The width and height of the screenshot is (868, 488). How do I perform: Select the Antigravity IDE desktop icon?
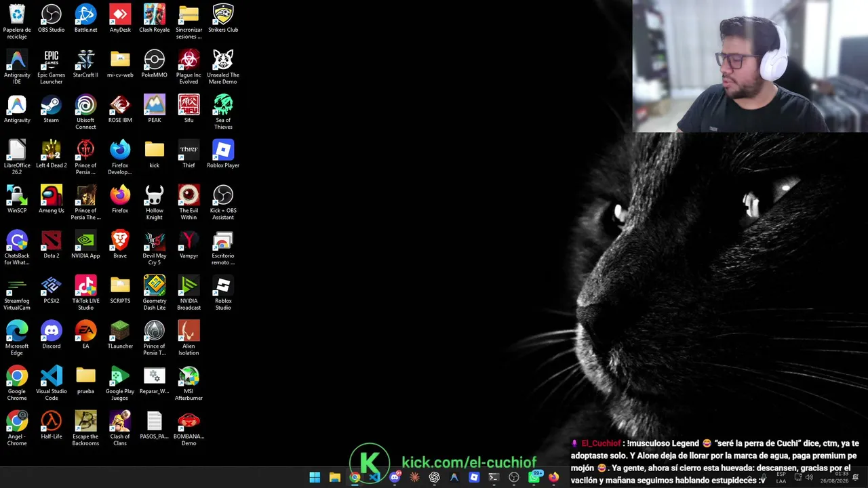(x=17, y=67)
